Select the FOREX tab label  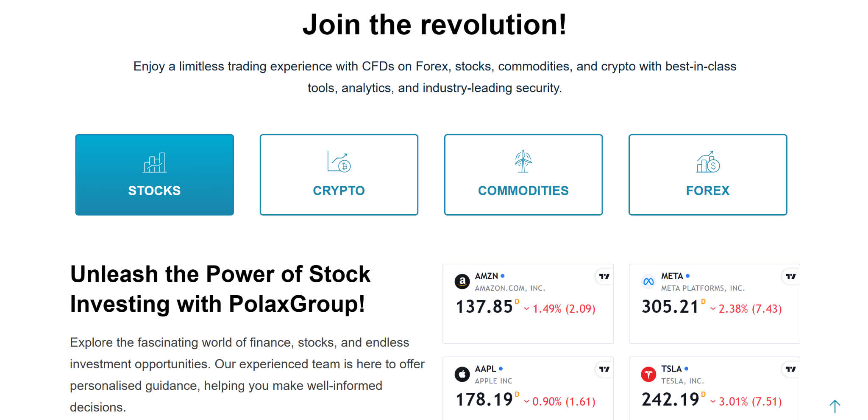point(708,191)
